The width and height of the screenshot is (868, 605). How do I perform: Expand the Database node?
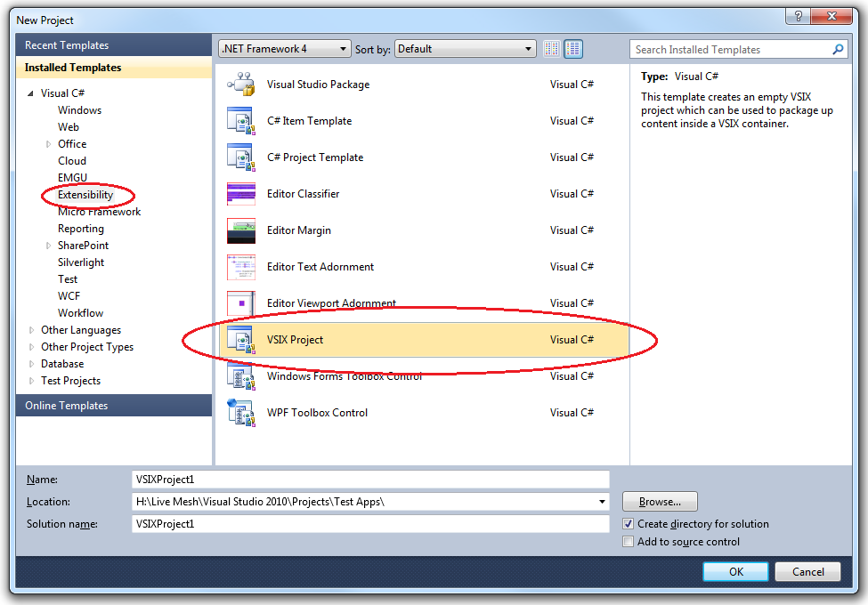[x=31, y=364]
